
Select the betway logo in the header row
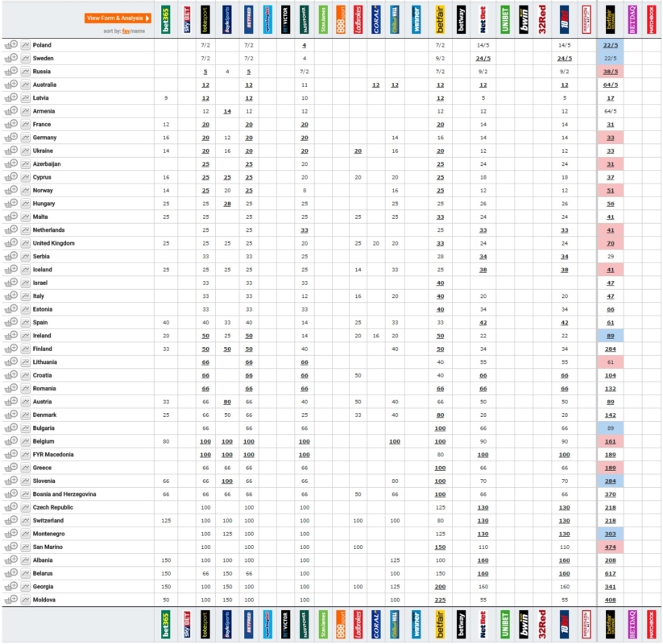pyautogui.click(x=462, y=20)
